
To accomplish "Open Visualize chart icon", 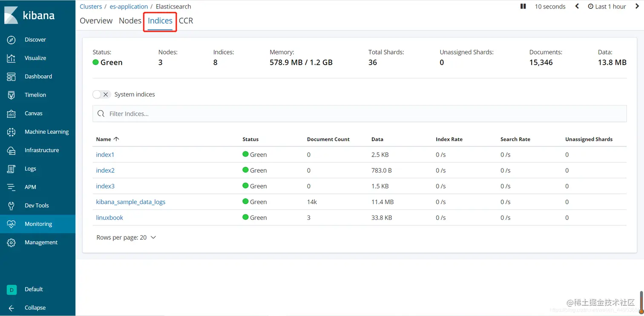I will point(11,58).
